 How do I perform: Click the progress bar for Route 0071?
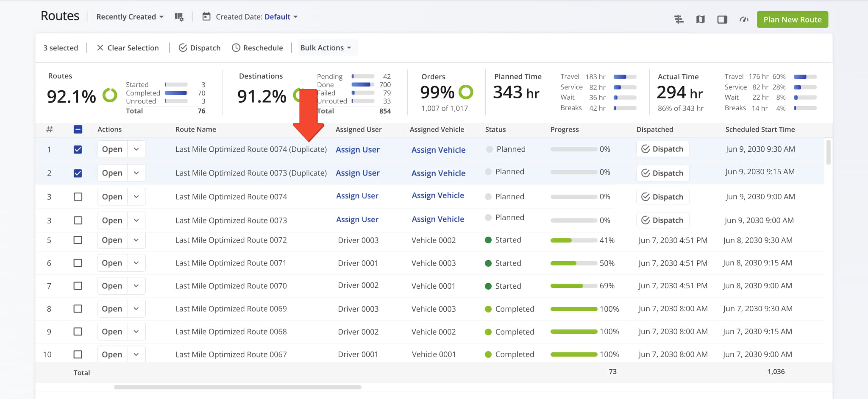pos(573,263)
